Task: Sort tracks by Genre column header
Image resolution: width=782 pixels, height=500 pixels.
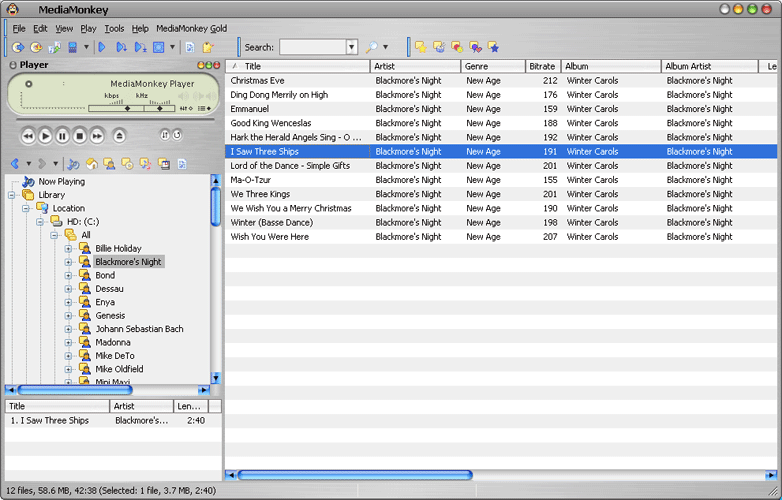Action: pos(492,66)
